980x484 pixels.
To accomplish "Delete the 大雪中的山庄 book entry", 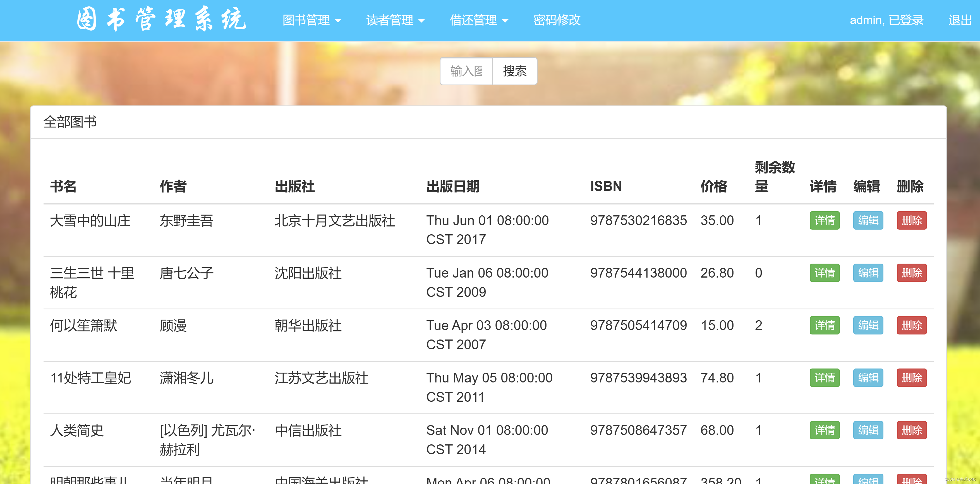I will 911,220.
